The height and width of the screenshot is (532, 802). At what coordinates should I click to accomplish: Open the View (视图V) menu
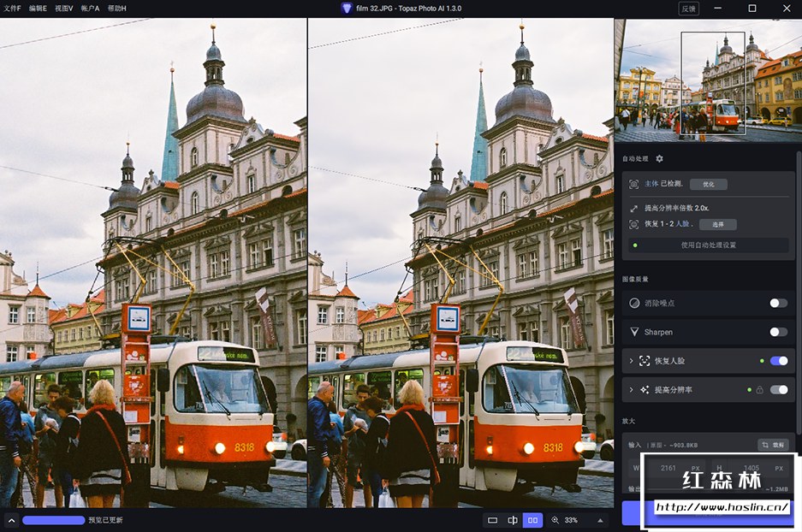coord(63,8)
